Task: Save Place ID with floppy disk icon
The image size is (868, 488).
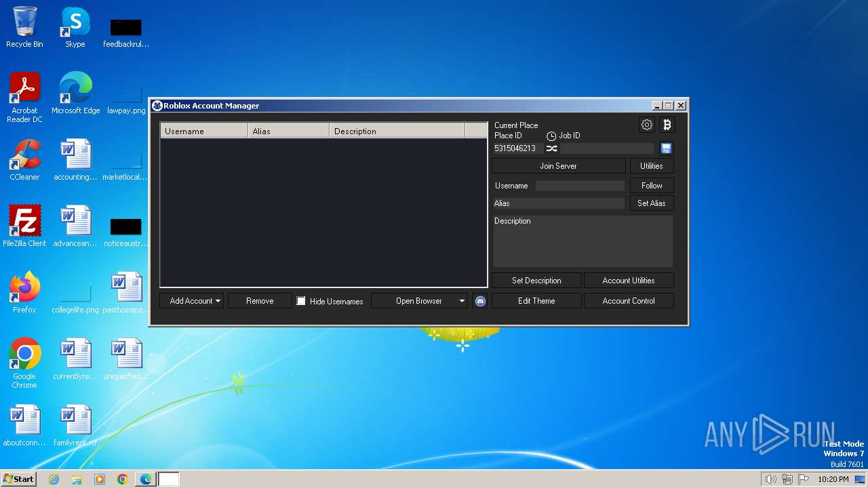Action: tap(666, 148)
